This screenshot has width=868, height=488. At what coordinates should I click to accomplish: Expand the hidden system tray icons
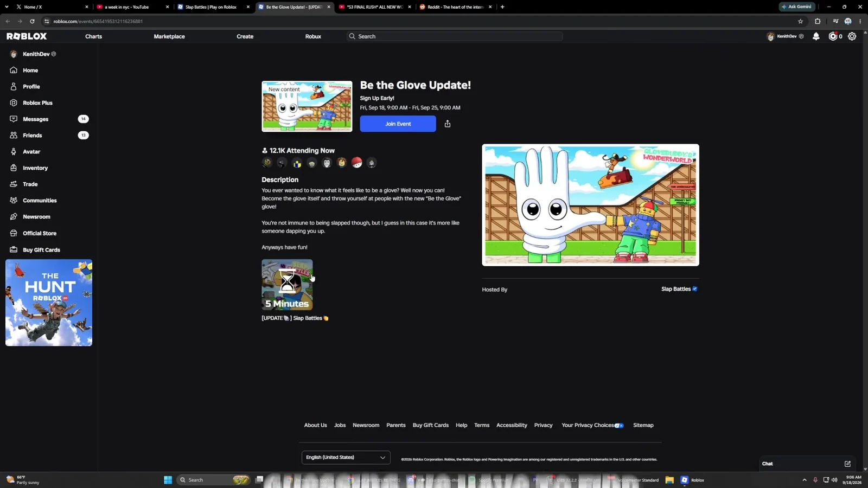(805, 480)
